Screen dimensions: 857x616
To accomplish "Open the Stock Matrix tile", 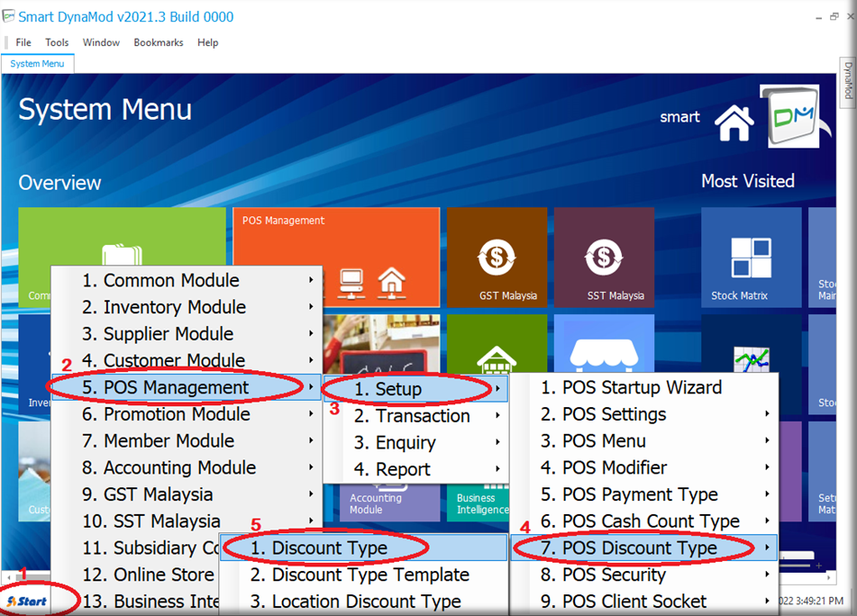I will tap(751, 258).
